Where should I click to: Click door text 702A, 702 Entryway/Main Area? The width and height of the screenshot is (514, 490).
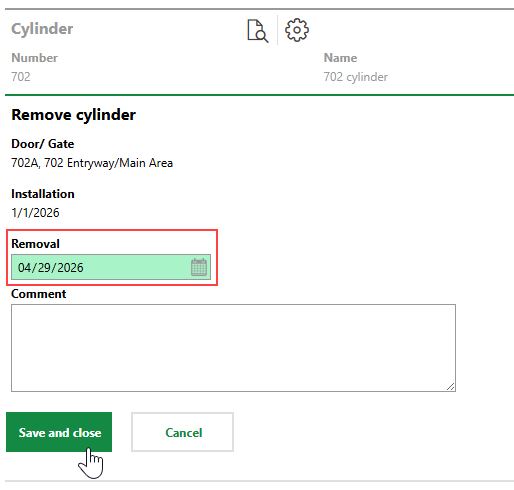[92, 163]
